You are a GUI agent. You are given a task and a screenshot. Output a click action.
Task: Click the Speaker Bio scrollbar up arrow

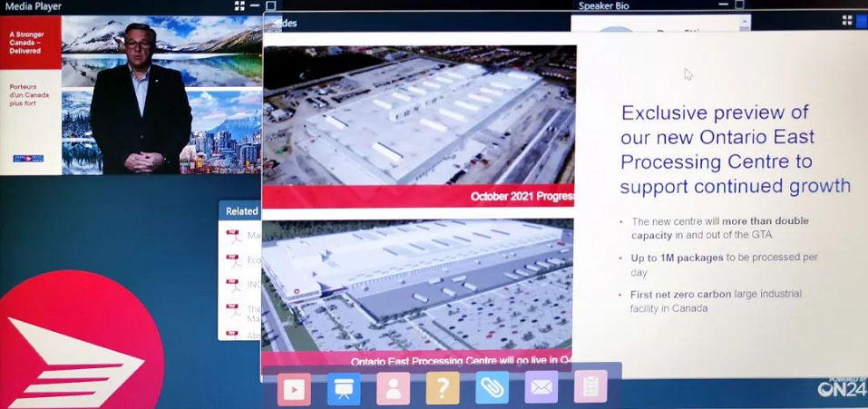[746, 22]
